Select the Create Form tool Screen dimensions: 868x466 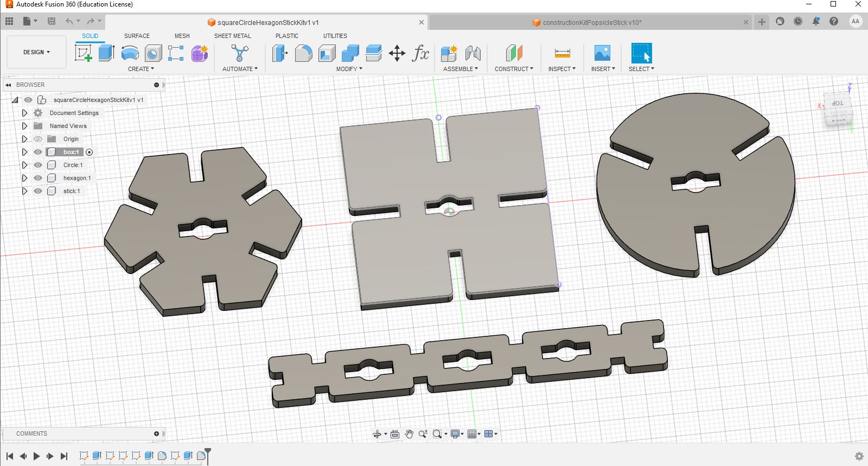(x=200, y=53)
